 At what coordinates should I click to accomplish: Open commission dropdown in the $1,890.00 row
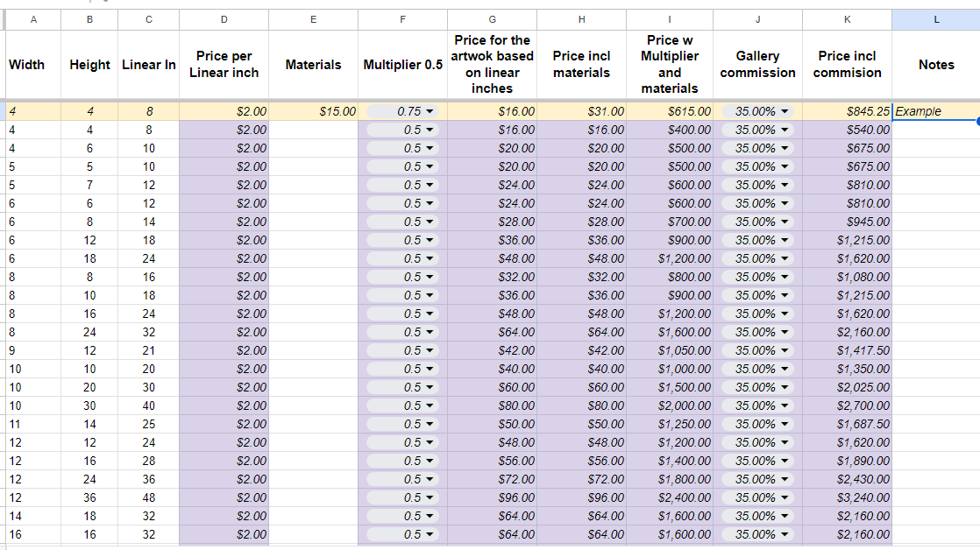(757, 461)
